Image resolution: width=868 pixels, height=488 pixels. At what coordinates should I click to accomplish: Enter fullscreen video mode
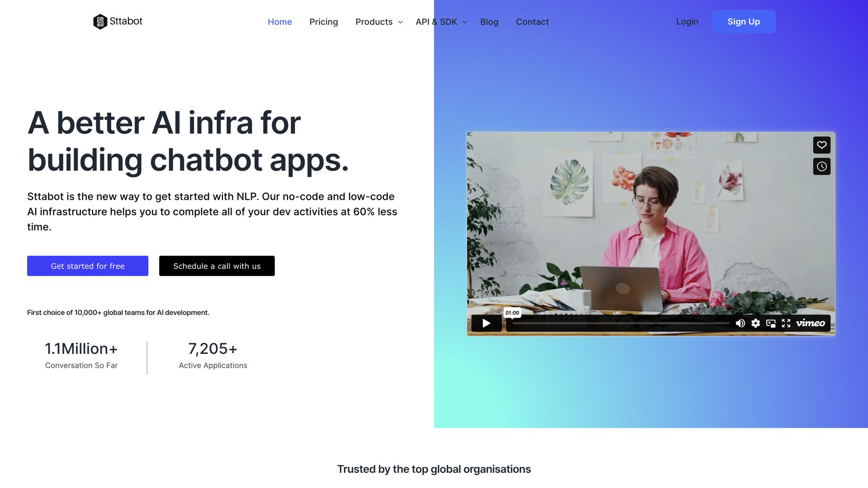pos(786,323)
